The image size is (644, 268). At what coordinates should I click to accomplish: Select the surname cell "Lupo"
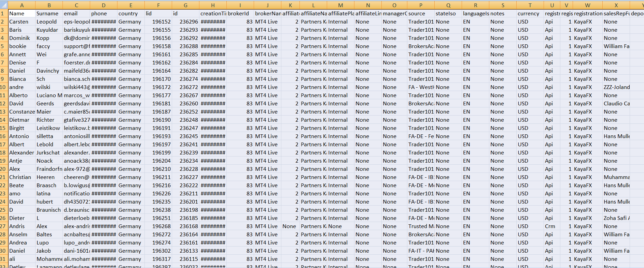[x=49, y=243]
